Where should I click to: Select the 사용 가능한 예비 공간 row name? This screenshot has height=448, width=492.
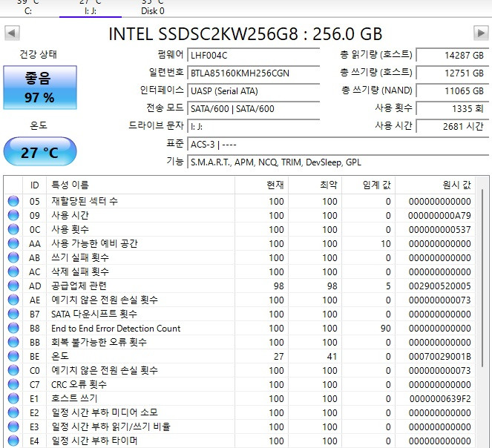pos(94,244)
